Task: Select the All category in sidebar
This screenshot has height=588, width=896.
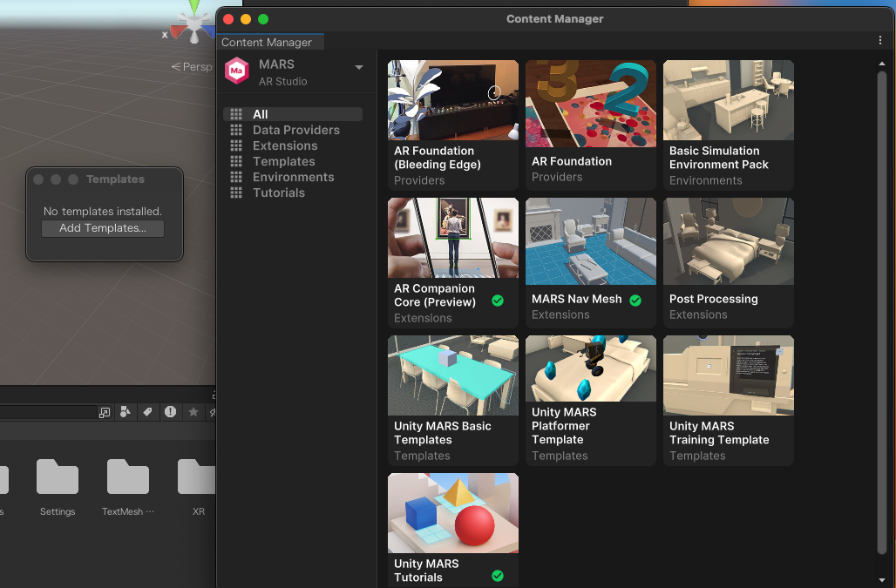Action: (293, 114)
